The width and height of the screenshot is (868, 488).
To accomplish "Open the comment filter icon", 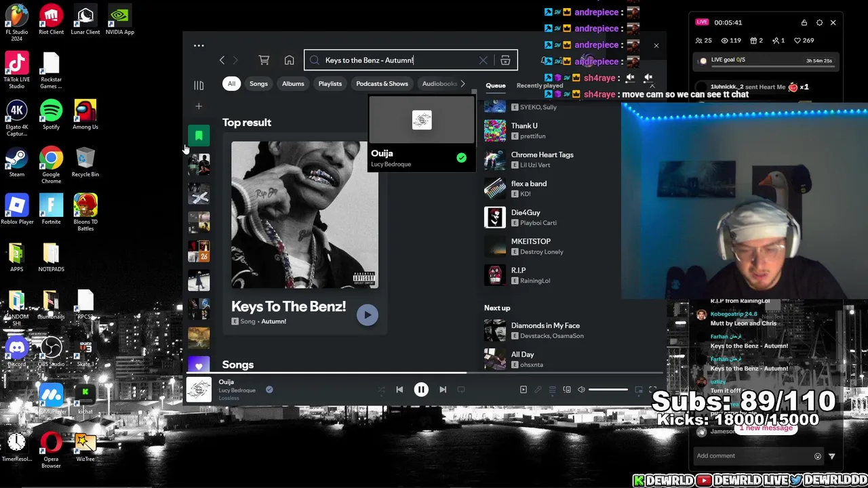I will point(832,456).
